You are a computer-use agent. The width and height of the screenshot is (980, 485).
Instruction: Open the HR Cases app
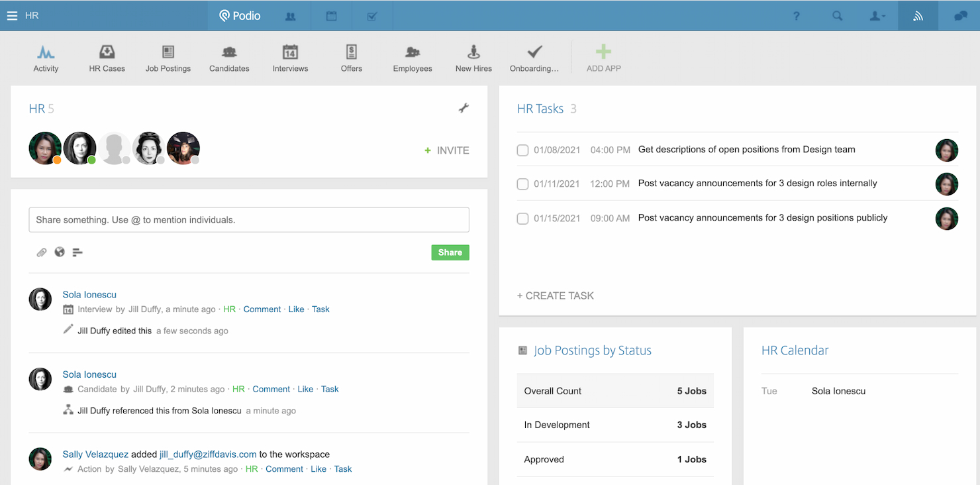pyautogui.click(x=107, y=58)
